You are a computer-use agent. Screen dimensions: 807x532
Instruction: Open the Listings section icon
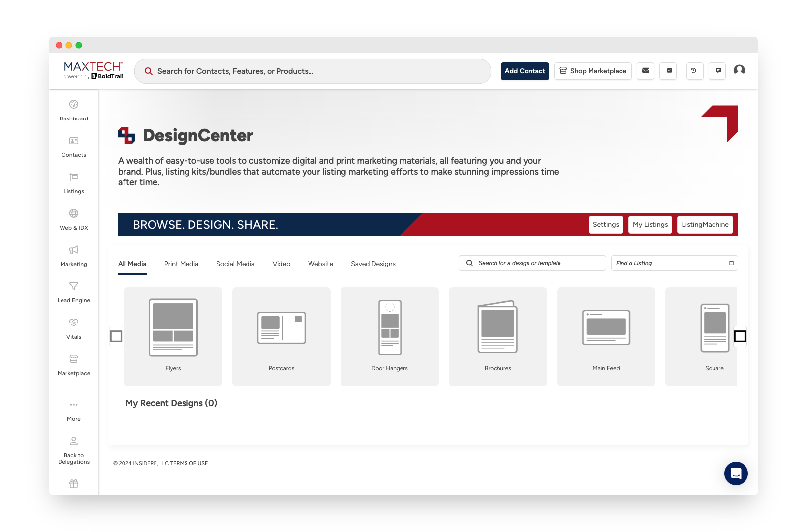(73, 183)
